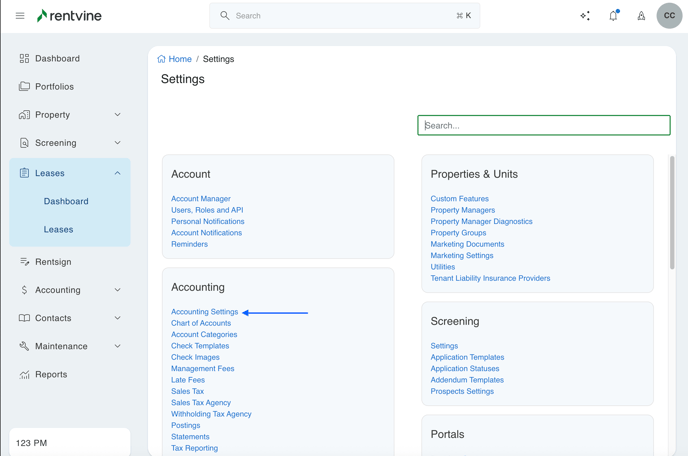Screen dimensions: 688x456
Task: Click the Home breadcrumb icon
Action: click(x=162, y=59)
